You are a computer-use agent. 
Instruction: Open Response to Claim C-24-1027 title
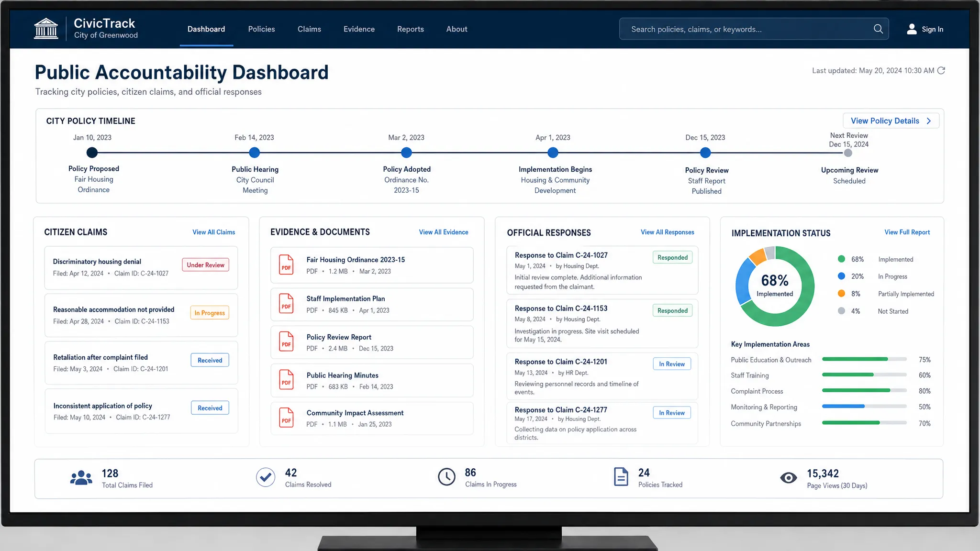[561, 255]
